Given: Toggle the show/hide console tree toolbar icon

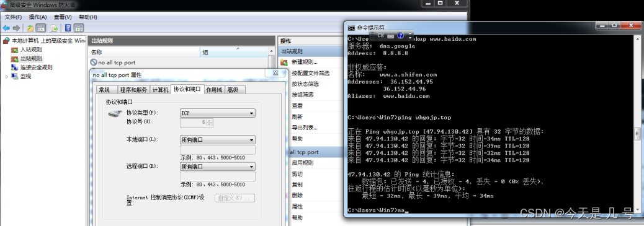Looking at the screenshot, I should point(41,28).
